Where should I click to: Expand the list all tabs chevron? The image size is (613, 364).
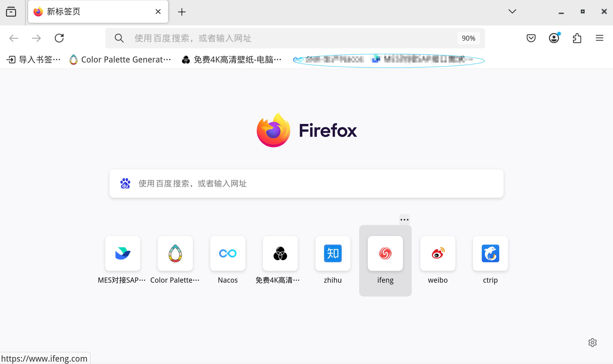pyautogui.click(x=512, y=11)
